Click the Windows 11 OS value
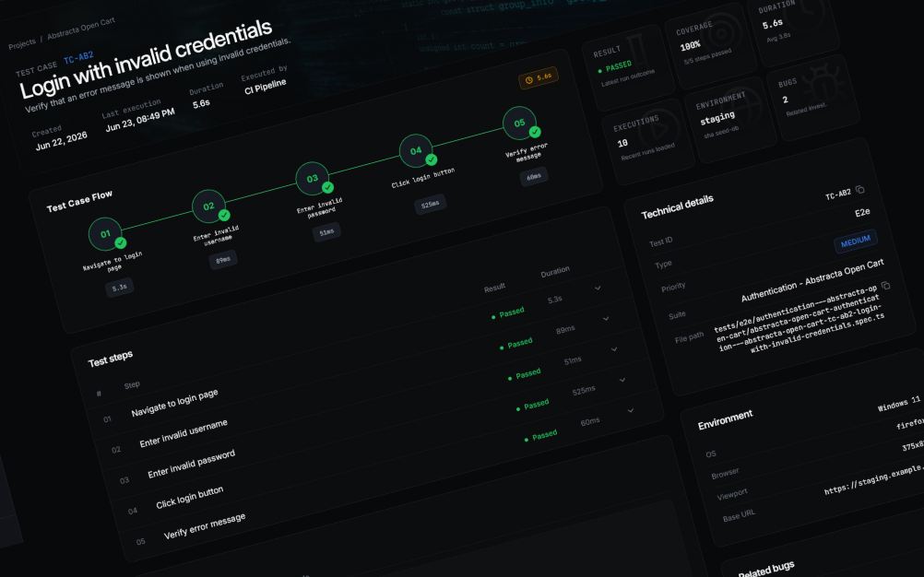This screenshot has width=924, height=577. coord(899,404)
